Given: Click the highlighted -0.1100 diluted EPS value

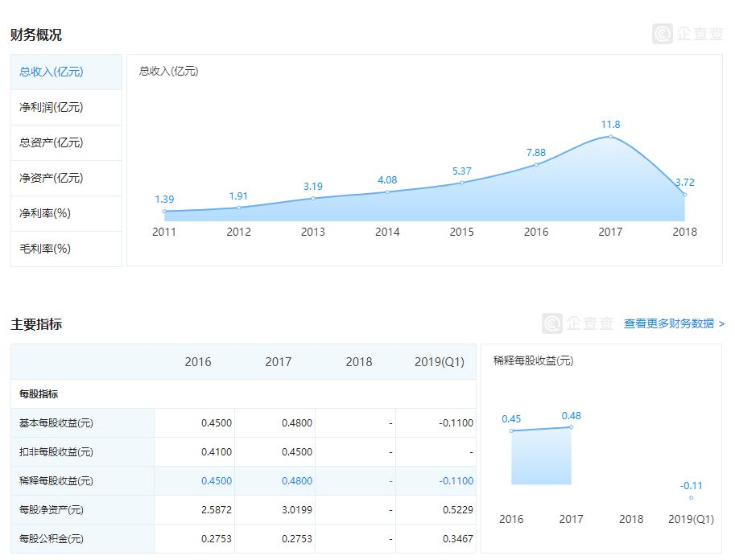Looking at the screenshot, I should pyautogui.click(x=454, y=480).
